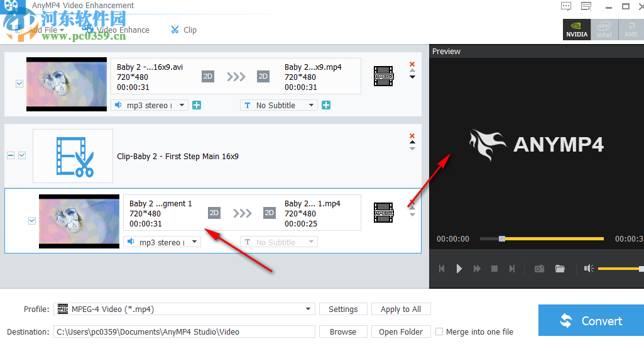Image resolution: width=644 pixels, height=351 pixels.
Task: Click Baby 2 ...gment 1 source name
Action: point(161,203)
